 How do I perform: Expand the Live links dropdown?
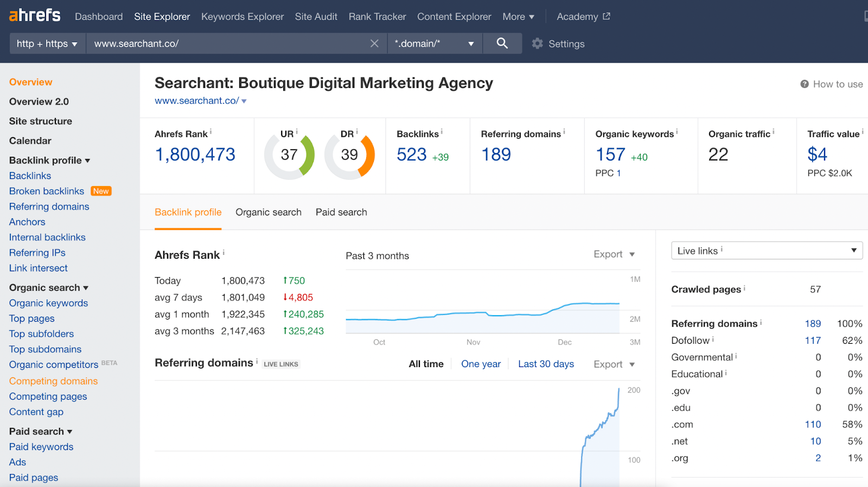(767, 251)
